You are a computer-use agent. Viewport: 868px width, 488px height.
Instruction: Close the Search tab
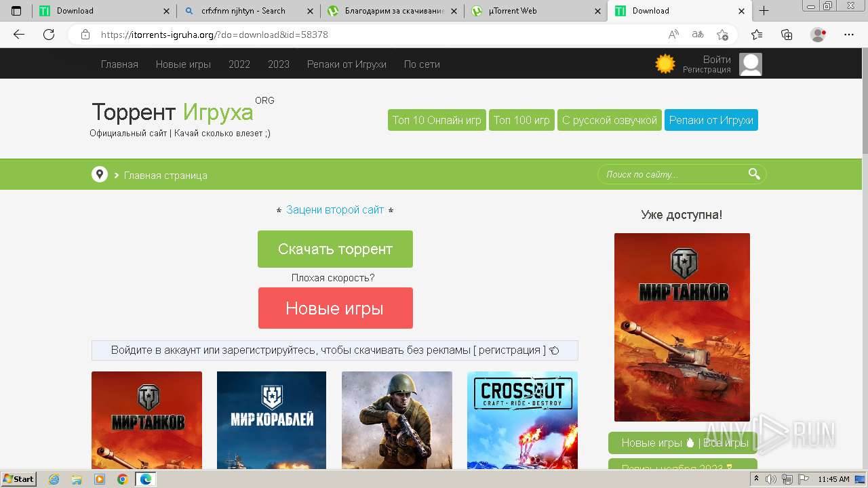[310, 11]
